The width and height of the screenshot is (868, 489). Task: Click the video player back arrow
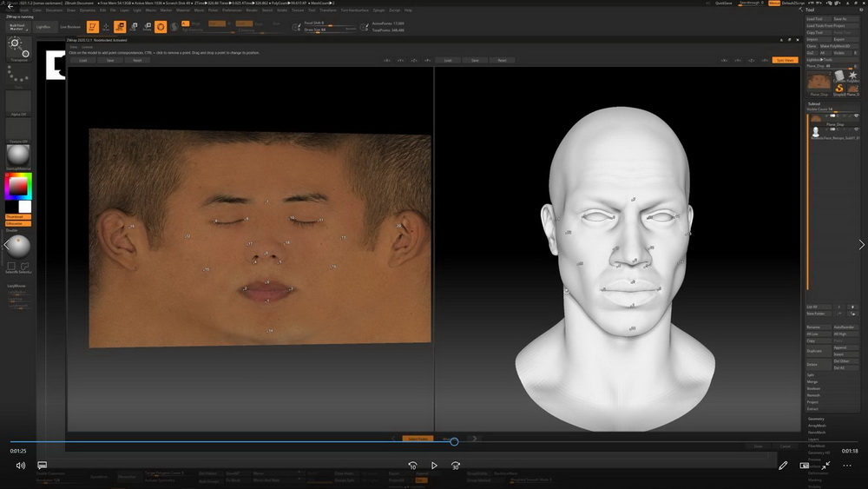point(10,6)
